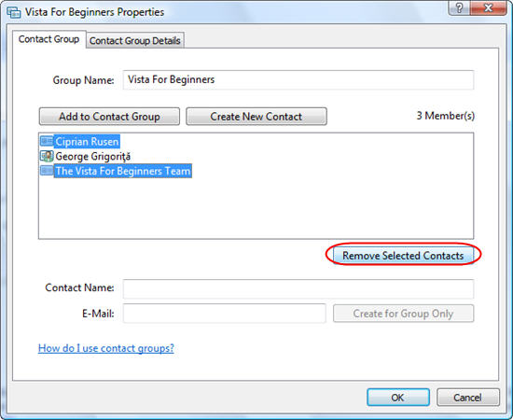Click the contact group icon in the title bar
The image size is (513, 420).
point(14,12)
